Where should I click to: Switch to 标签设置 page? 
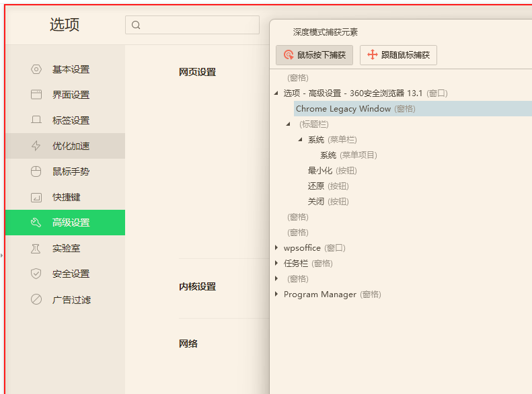pos(65,120)
